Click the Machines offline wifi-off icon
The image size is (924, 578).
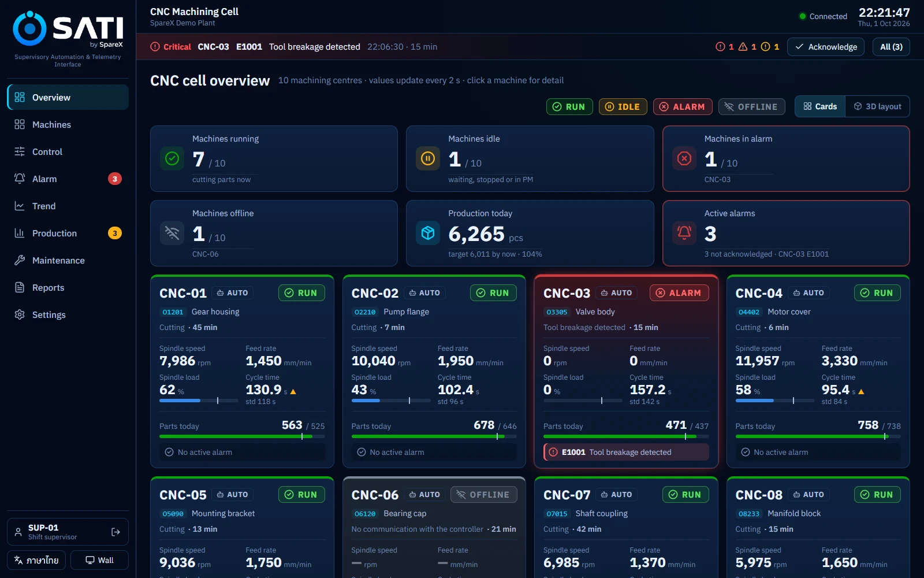(172, 233)
